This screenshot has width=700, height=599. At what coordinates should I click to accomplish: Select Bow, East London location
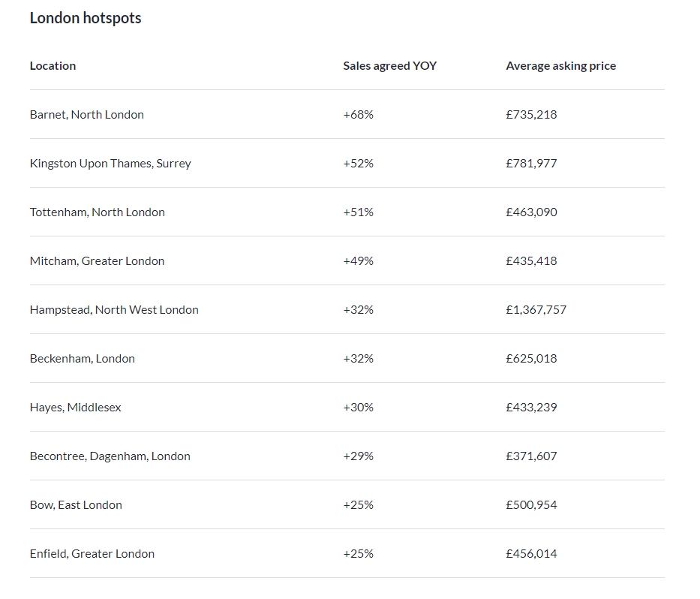click(x=76, y=504)
